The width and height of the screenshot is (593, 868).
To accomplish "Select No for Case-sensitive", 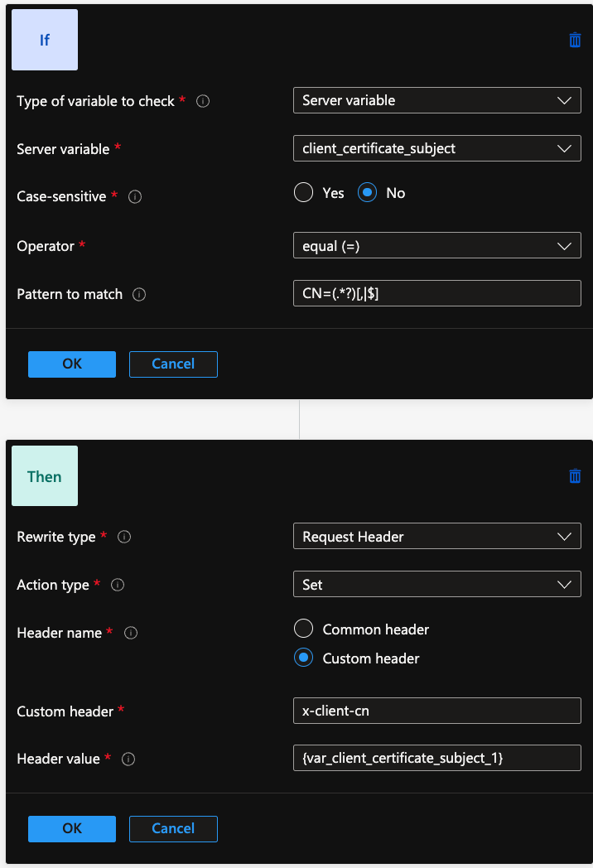I will point(368,193).
